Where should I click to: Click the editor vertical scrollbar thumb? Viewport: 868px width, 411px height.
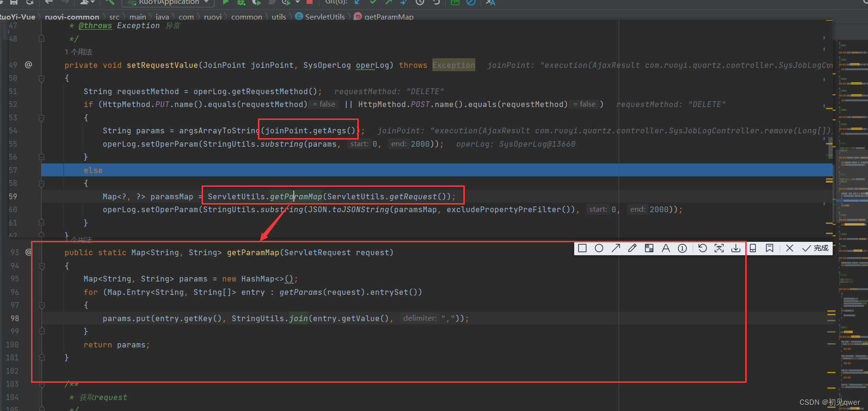pyautogui.click(x=830, y=147)
